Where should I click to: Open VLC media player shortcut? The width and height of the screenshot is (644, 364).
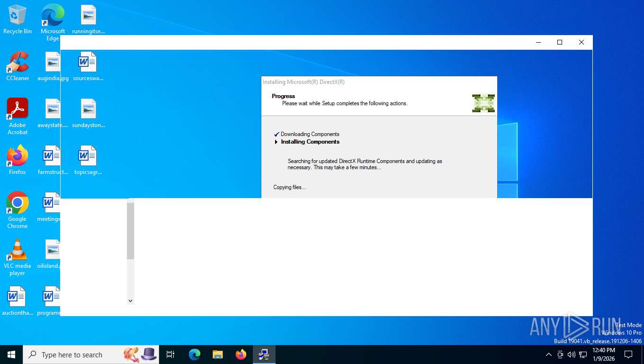(x=18, y=257)
